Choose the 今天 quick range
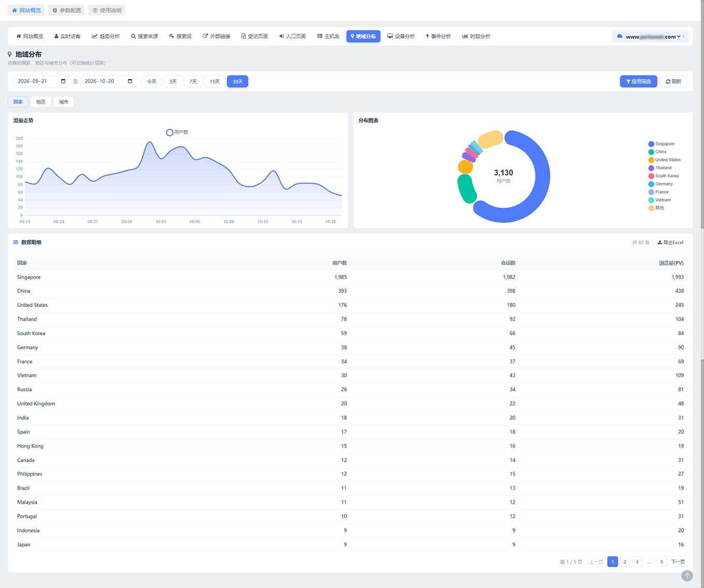This screenshot has width=704, height=588. 152,82
